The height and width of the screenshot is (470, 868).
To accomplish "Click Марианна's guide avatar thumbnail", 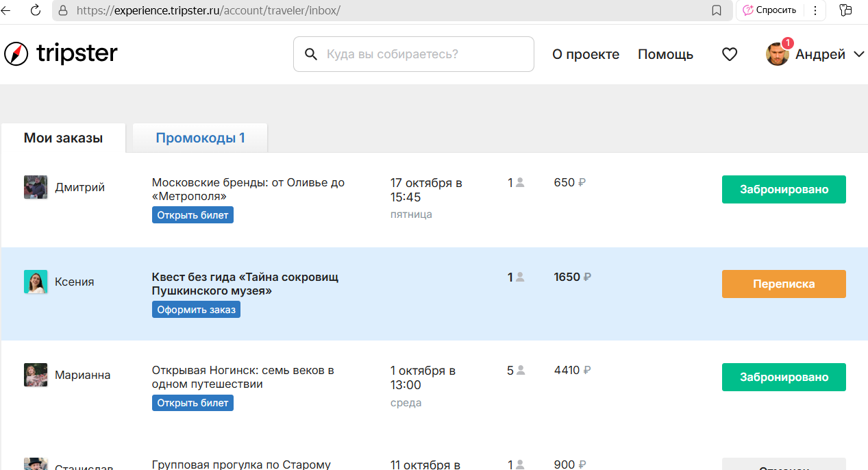I will tap(36, 375).
